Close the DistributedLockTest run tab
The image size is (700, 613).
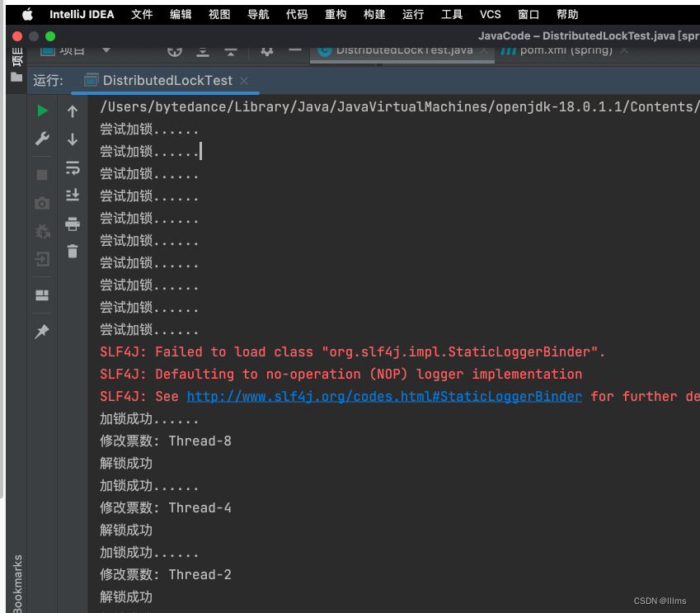[x=243, y=80]
